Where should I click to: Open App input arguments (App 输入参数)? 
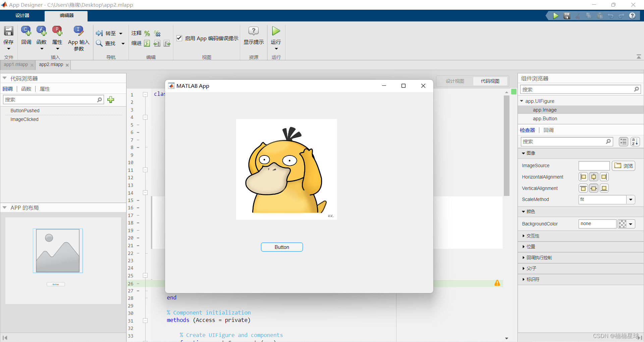click(78, 31)
